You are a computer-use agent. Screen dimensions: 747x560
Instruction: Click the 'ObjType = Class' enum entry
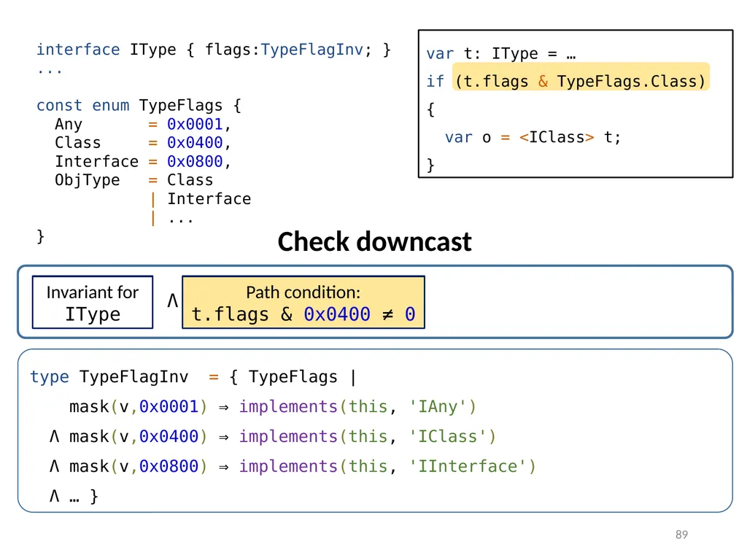134,181
